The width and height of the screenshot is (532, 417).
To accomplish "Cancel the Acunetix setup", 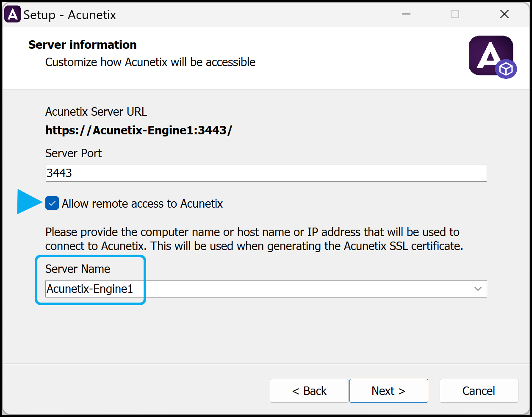I will (479, 391).
